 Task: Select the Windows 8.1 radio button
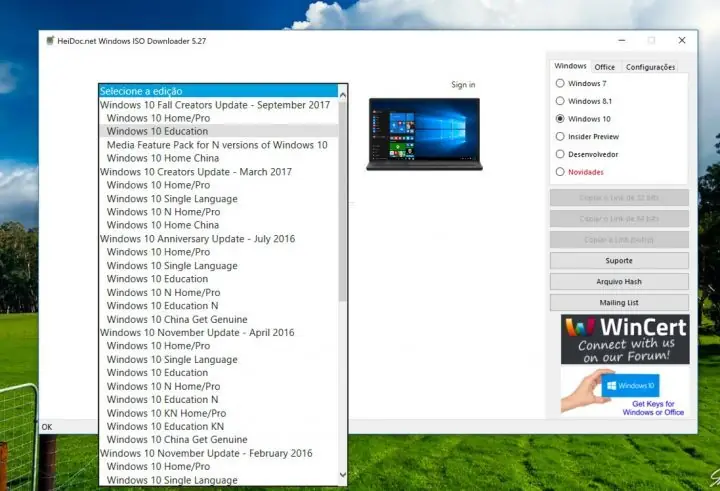pos(560,101)
